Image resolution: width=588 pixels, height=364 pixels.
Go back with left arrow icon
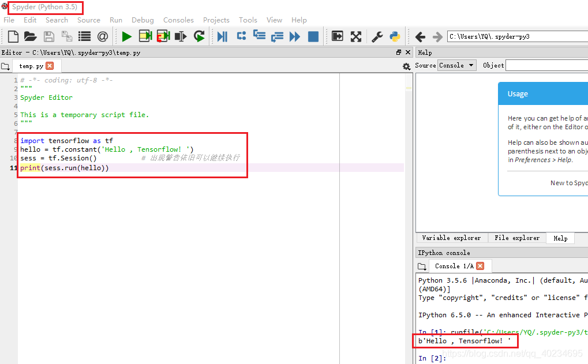[x=421, y=37]
